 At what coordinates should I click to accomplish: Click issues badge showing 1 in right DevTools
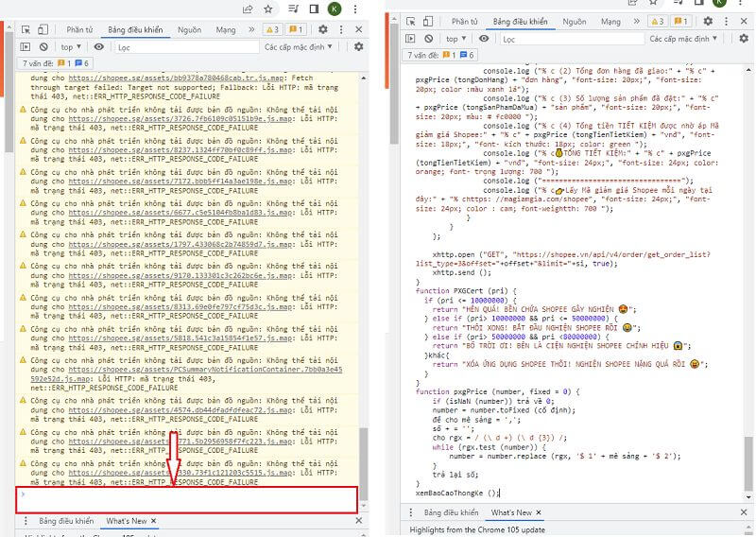(x=680, y=21)
